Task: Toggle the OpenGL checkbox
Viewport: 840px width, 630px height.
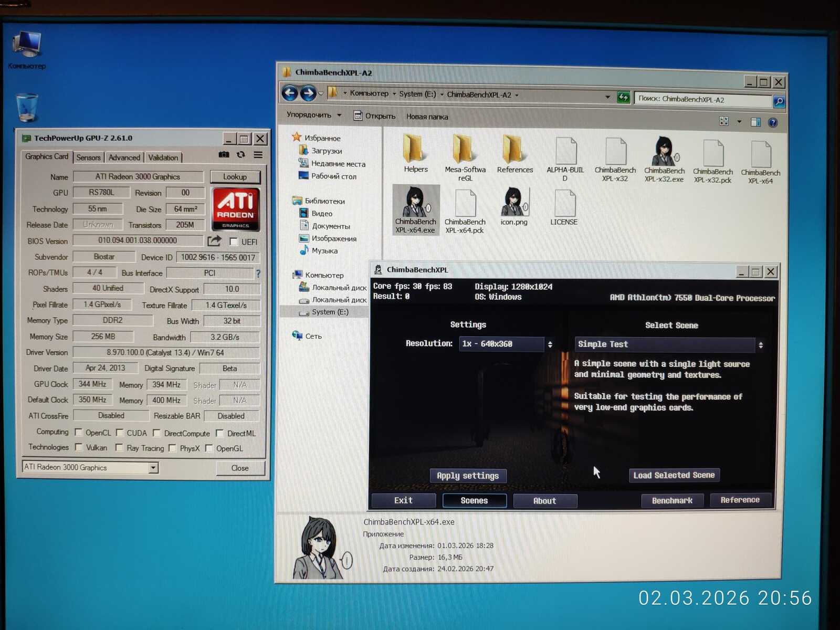Action: 209,448
